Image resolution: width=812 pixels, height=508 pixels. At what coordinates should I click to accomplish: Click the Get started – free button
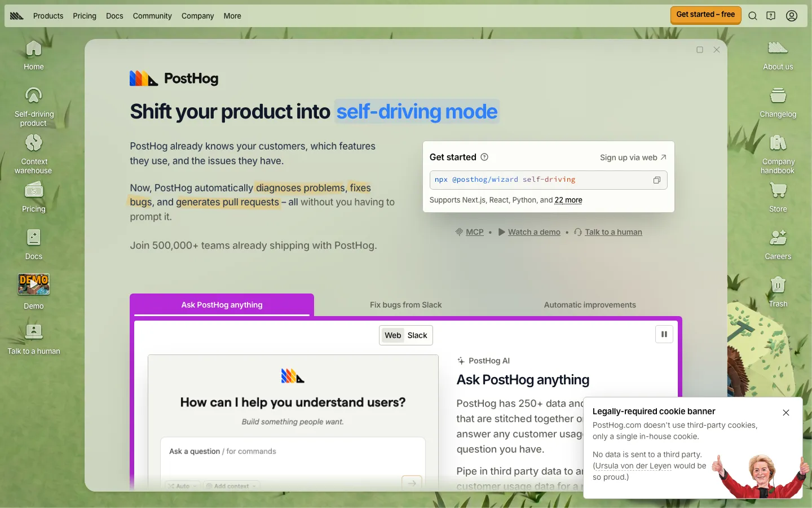pyautogui.click(x=705, y=15)
